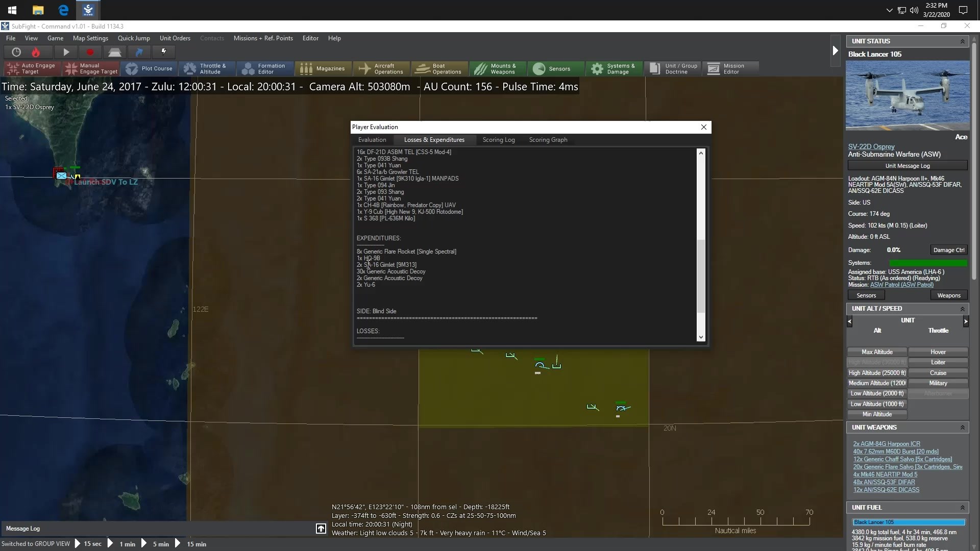Switch to the Evaluation tab

(372, 140)
